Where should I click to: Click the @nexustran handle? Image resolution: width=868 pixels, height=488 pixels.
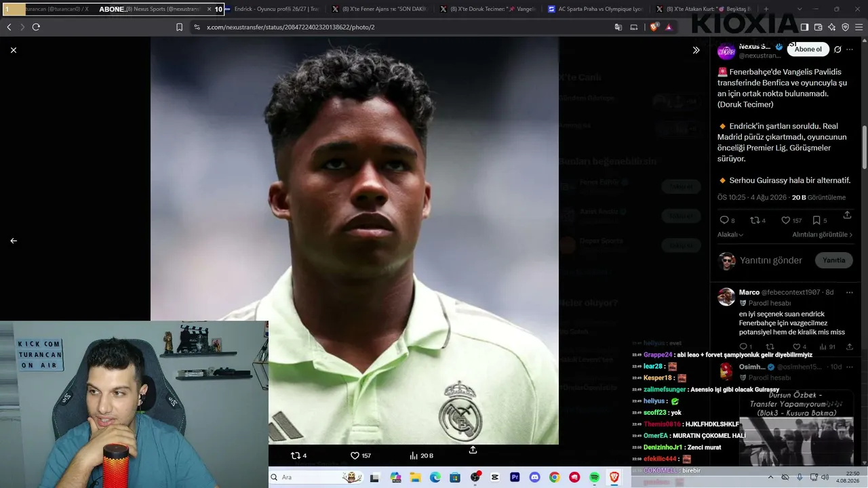coord(759,56)
